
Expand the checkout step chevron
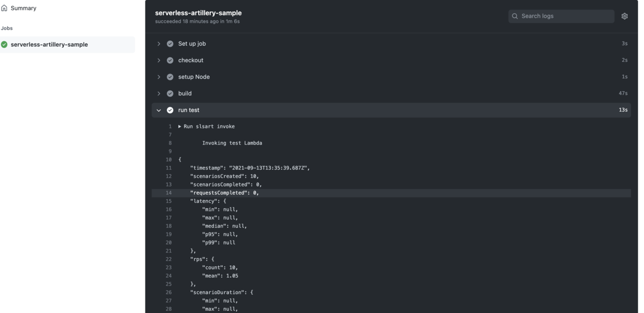click(x=159, y=60)
